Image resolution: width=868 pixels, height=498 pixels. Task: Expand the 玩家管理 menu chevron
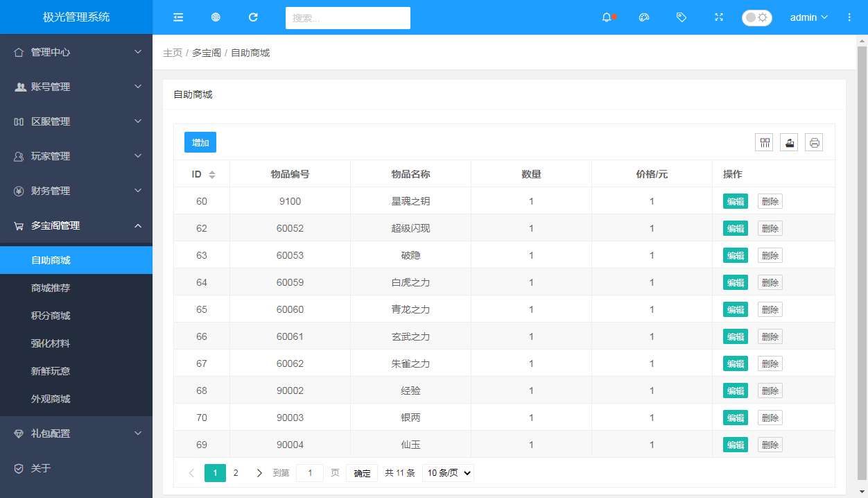(x=138, y=156)
